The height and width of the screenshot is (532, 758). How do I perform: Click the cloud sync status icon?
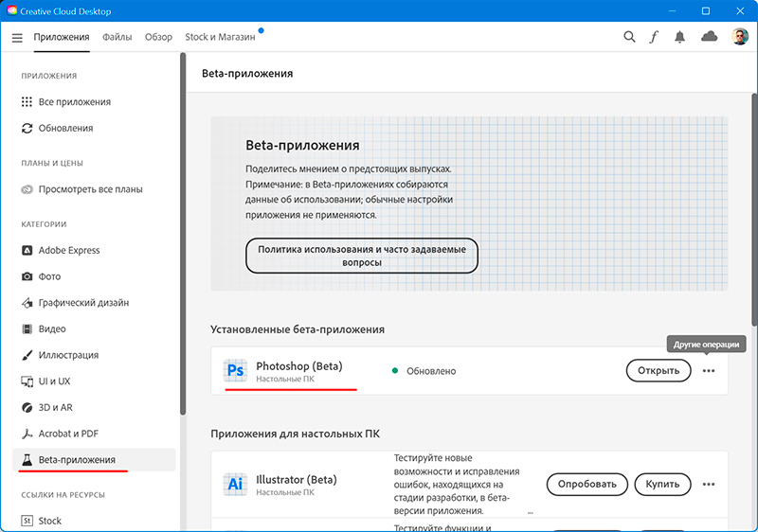click(x=709, y=37)
